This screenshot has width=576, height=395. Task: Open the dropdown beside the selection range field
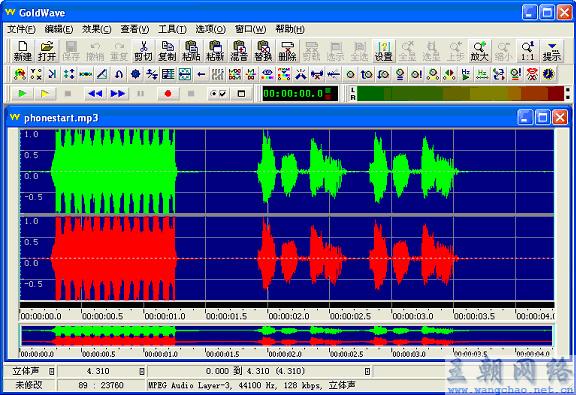(367, 371)
